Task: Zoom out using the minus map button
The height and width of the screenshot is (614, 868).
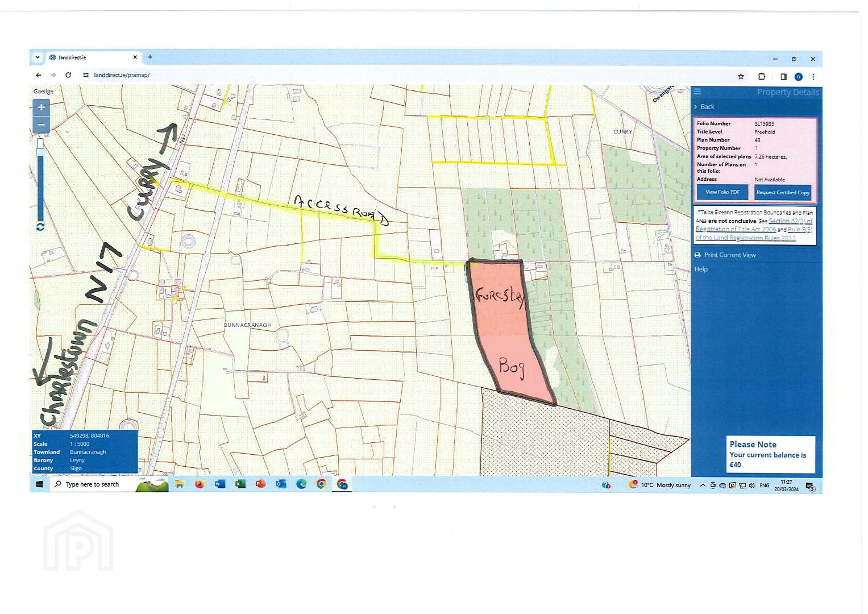Action: point(41,125)
